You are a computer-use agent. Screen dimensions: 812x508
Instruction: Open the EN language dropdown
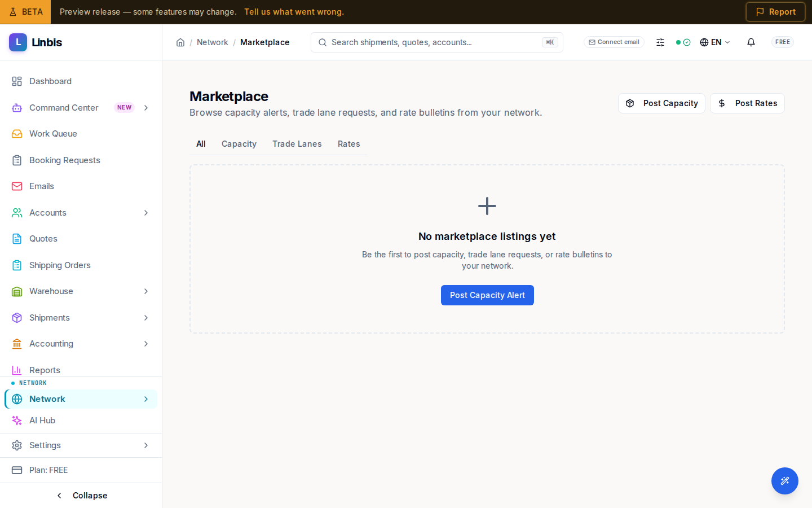pyautogui.click(x=715, y=42)
